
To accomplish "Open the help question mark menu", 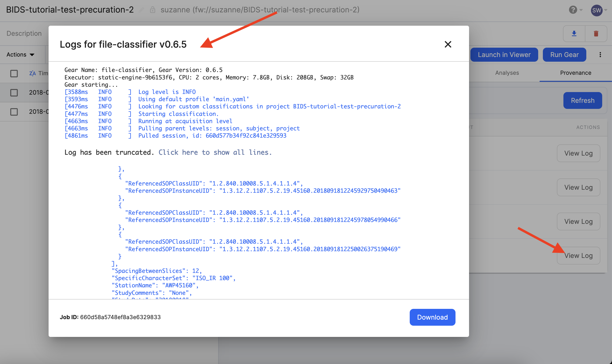I will click(x=573, y=10).
